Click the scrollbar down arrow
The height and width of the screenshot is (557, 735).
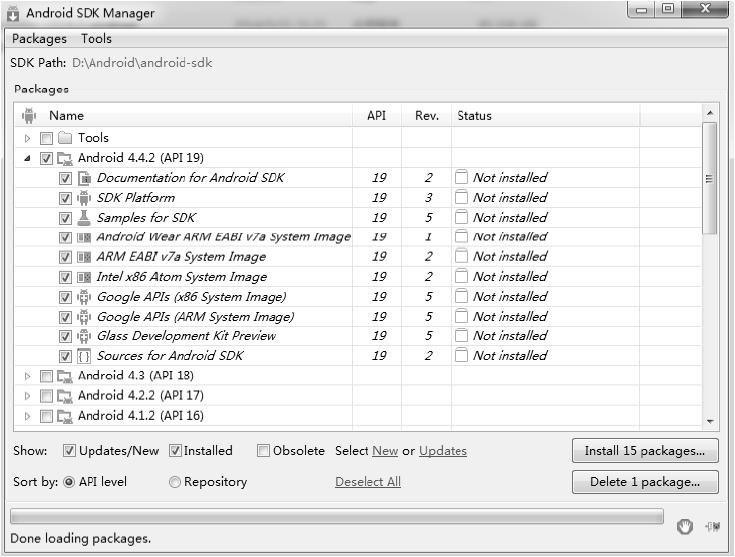(x=710, y=422)
